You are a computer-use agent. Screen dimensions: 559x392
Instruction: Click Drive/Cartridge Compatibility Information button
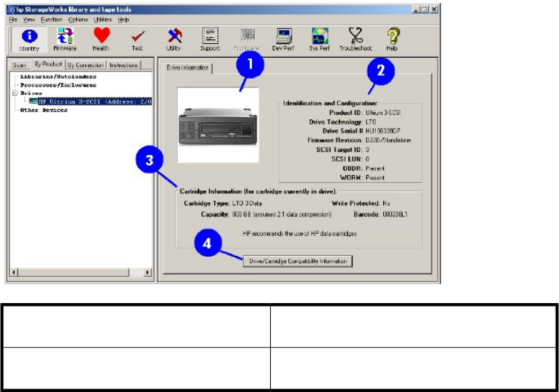(298, 261)
